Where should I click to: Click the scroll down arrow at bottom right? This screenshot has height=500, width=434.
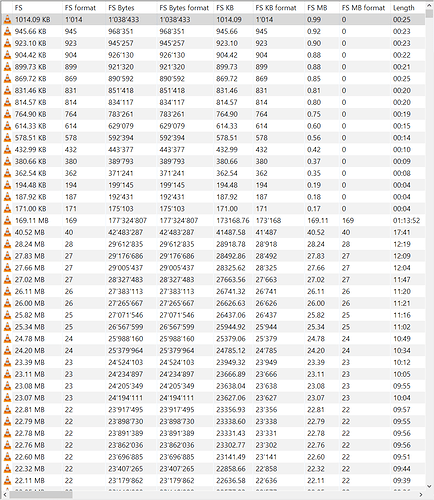[x=429, y=487]
